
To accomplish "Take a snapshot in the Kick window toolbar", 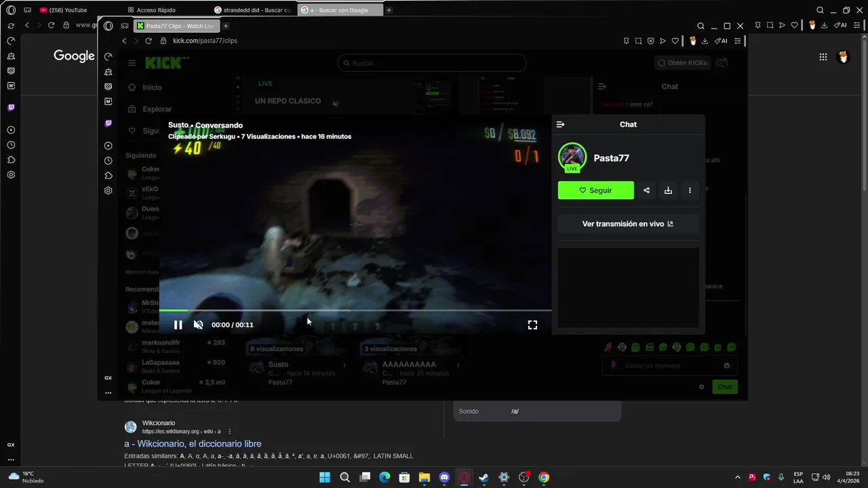I will click(x=638, y=41).
